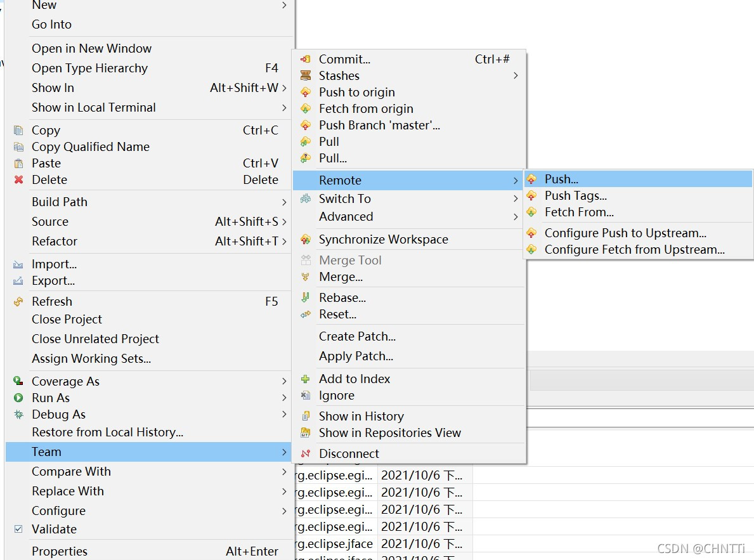Click the Disconnect icon
Viewport: 754px width, 560px height.
coord(306,453)
